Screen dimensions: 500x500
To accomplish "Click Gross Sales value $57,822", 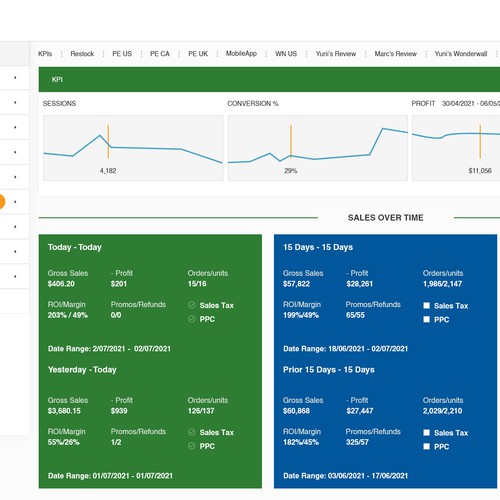I will pyautogui.click(x=296, y=284).
